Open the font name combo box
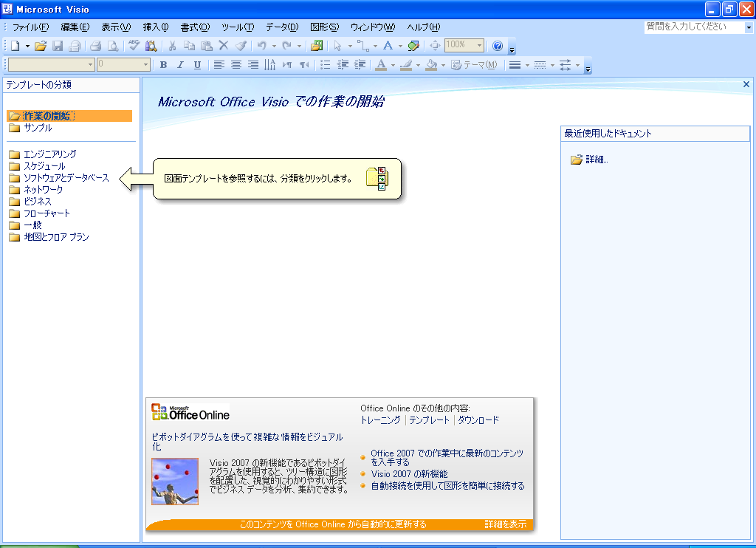The height and width of the screenshot is (548, 756). pos(51,65)
